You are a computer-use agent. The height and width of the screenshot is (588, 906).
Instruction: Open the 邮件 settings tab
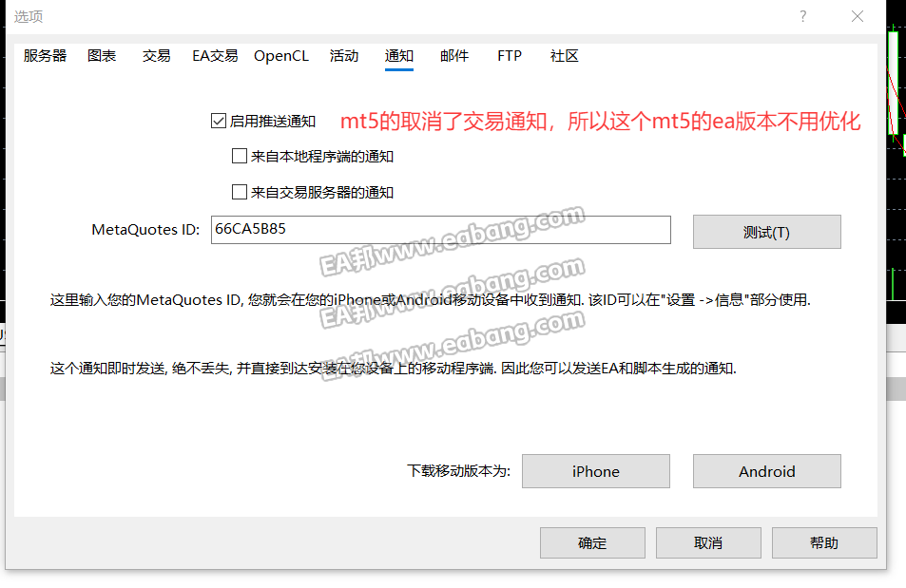click(454, 56)
